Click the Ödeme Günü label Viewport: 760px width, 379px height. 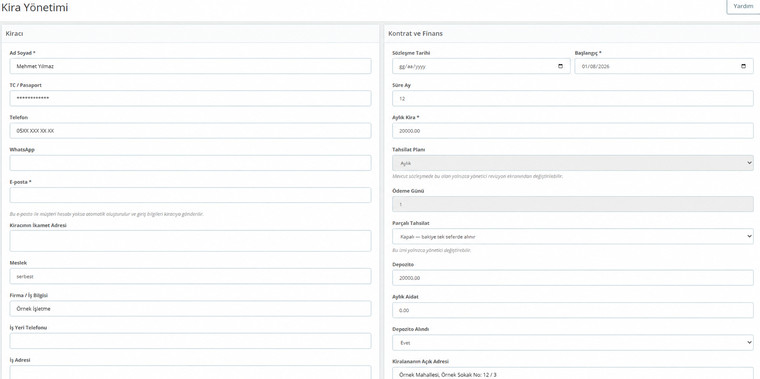click(408, 190)
